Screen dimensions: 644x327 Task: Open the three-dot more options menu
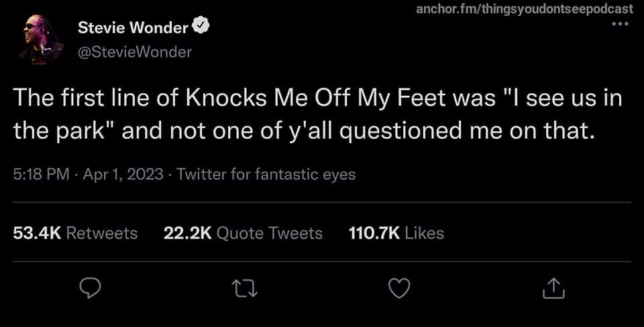(x=621, y=25)
